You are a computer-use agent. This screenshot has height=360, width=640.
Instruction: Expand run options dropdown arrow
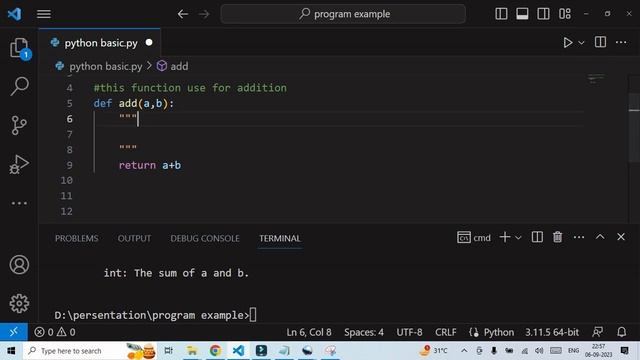(581, 42)
